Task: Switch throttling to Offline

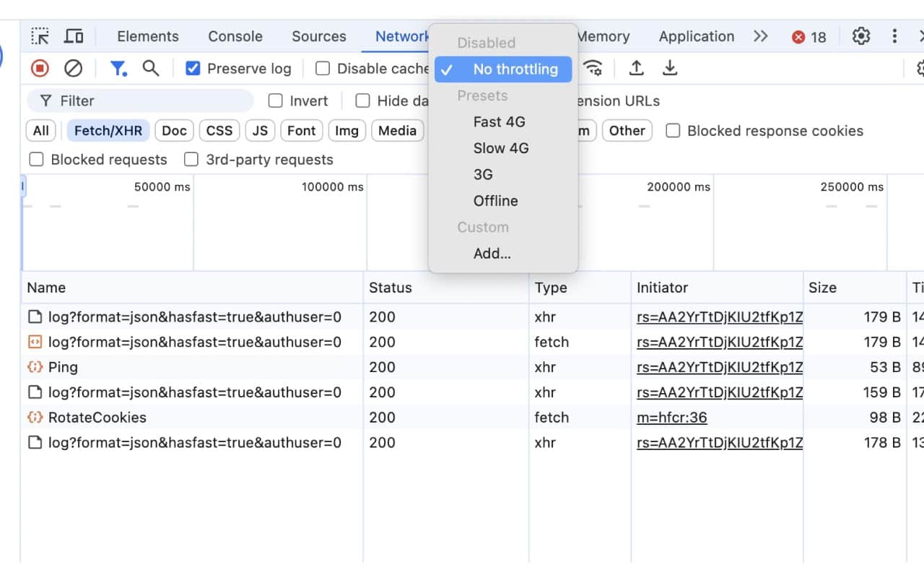Action: [x=495, y=201]
